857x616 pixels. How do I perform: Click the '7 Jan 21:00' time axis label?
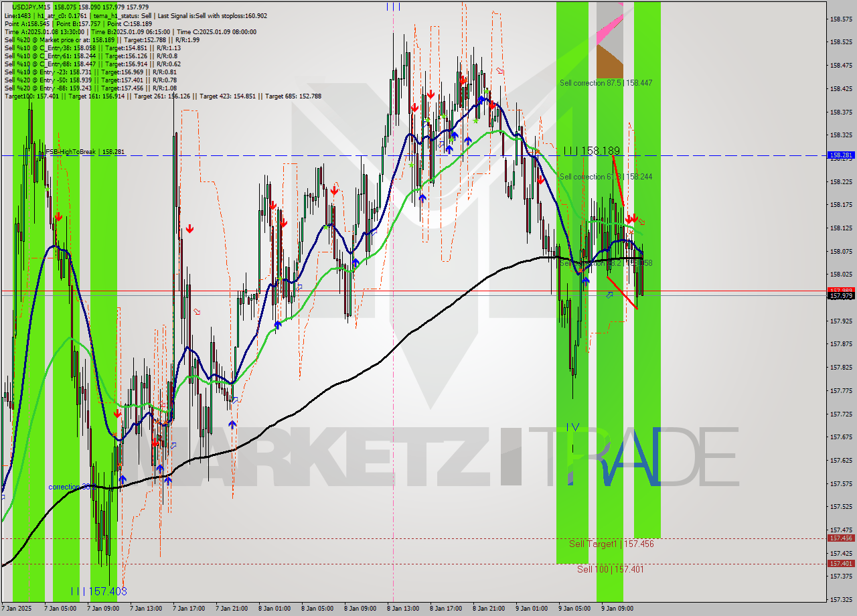point(232,609)
